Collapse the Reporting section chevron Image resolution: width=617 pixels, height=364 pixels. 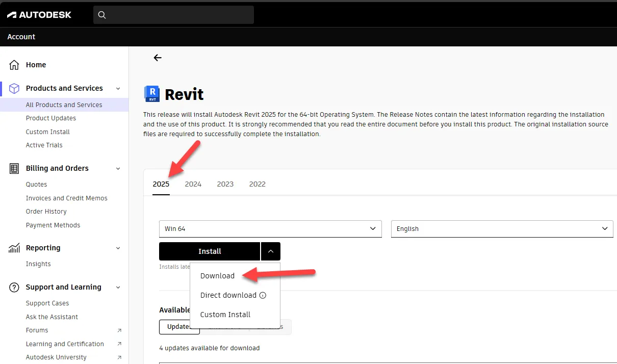click(x=118, y=248)
